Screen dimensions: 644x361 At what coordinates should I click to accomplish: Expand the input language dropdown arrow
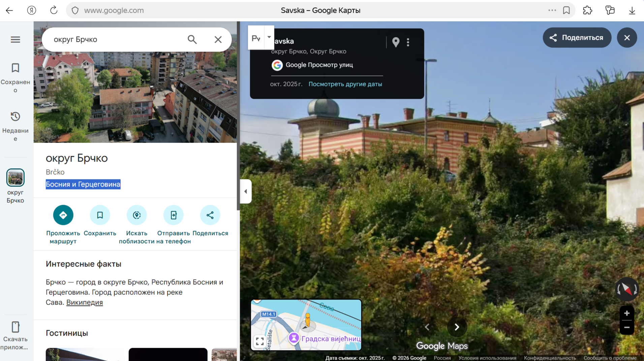click(x=269, y=37)
